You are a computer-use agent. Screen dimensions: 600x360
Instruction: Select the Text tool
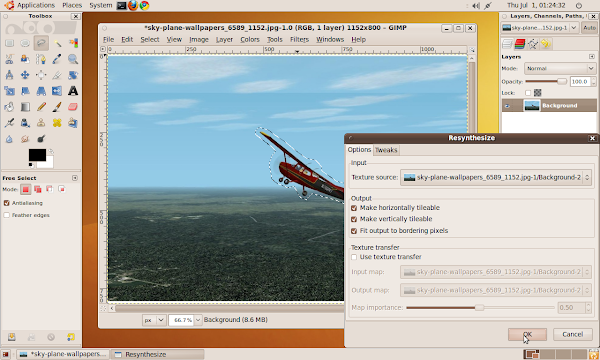(x=73, y=91)
